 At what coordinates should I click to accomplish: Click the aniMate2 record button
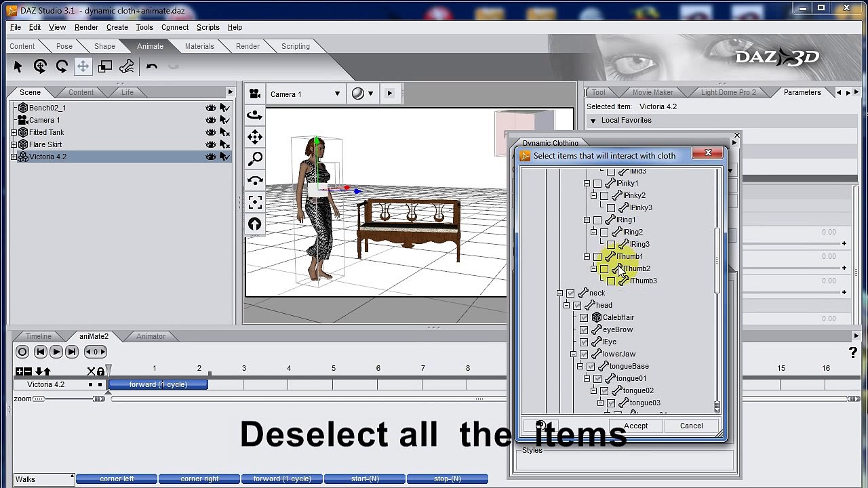(x=22, y=352)
